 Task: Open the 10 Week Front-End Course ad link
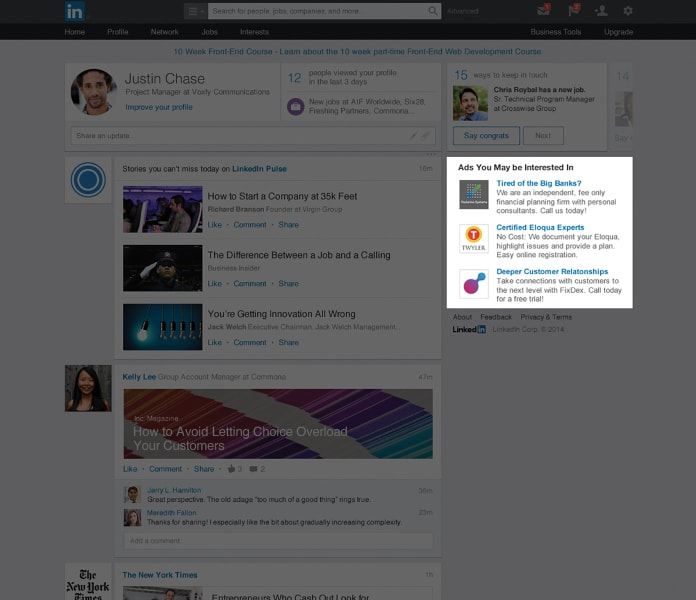[x=357, y=51]
